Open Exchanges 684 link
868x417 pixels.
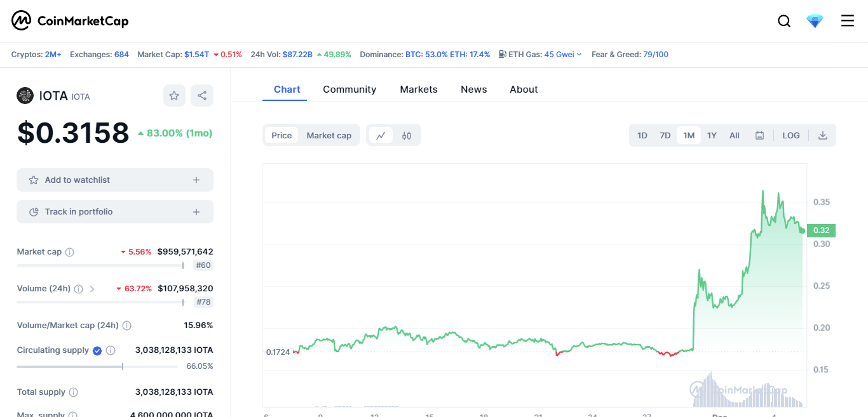coord(121,55)
